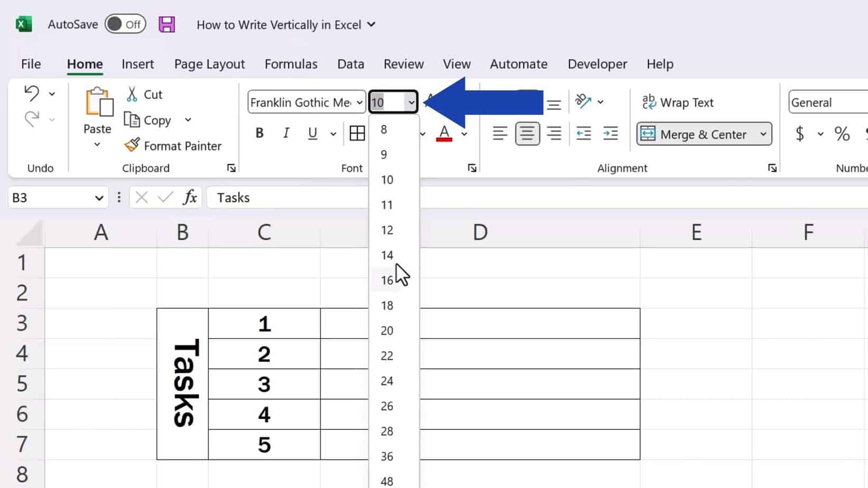Click the Percent style icon
Viewport: 868px width, 488px height.
pos(842,134)
